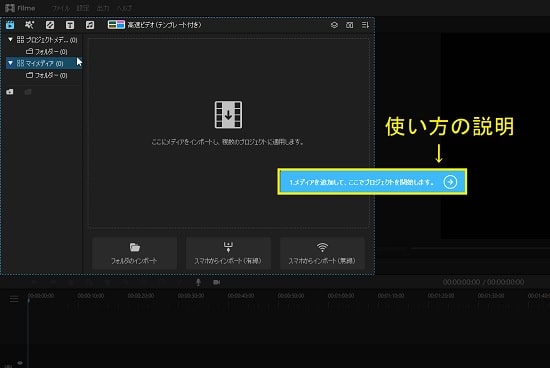
Task: Open the ヘルプ menu
Action: pyautogui.click(x=124, y=8)
